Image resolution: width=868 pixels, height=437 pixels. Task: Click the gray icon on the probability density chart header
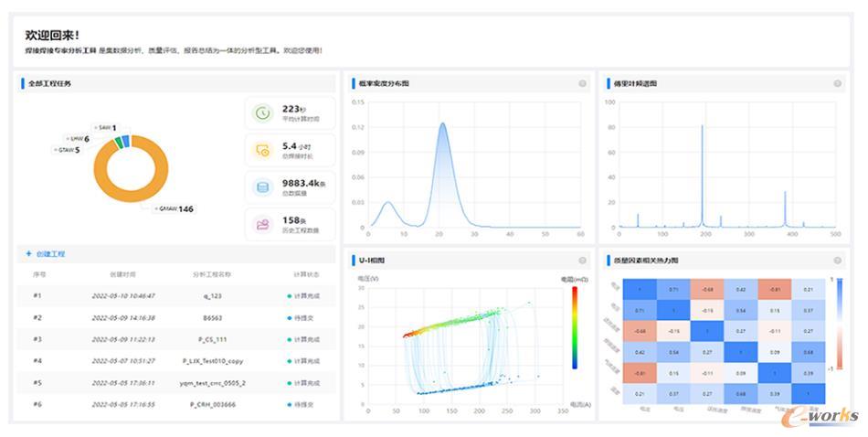582,83
